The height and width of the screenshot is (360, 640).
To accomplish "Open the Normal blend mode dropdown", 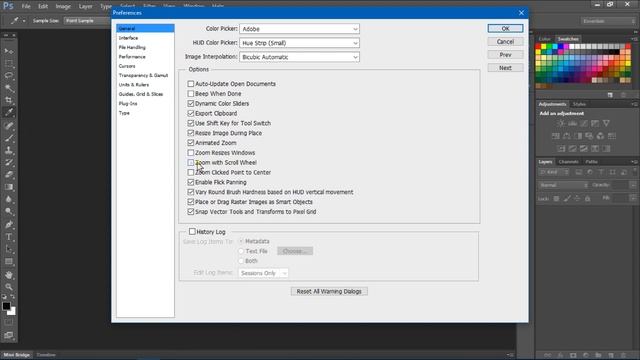I will click(564, 185).
